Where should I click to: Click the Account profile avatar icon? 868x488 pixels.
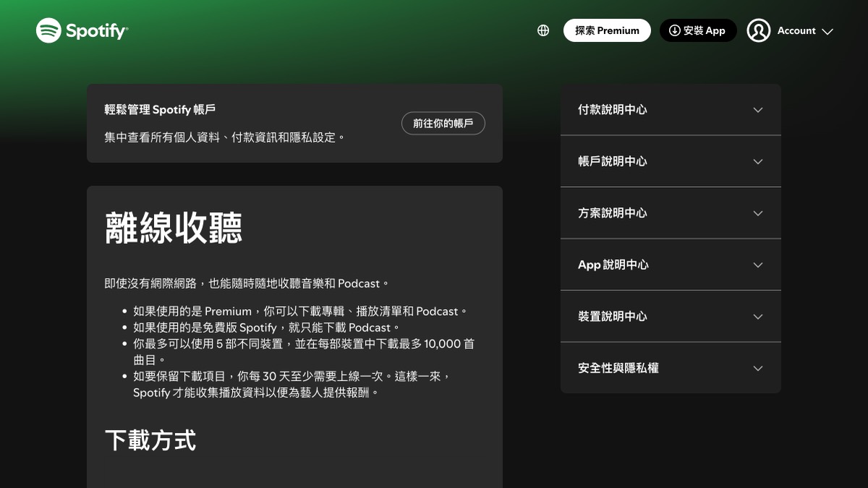(x=759, y=30)
